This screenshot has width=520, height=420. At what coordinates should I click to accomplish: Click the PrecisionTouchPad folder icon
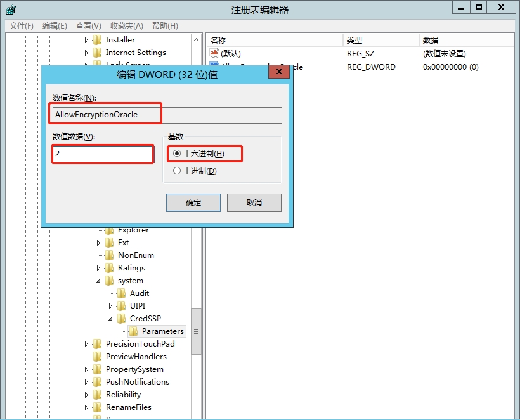click(x=97, y=344)
